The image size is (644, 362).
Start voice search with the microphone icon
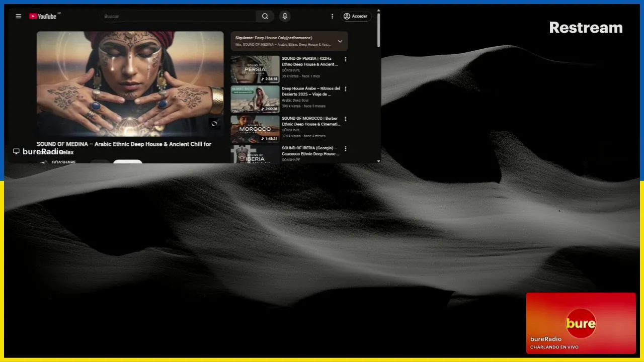(285, 16)
